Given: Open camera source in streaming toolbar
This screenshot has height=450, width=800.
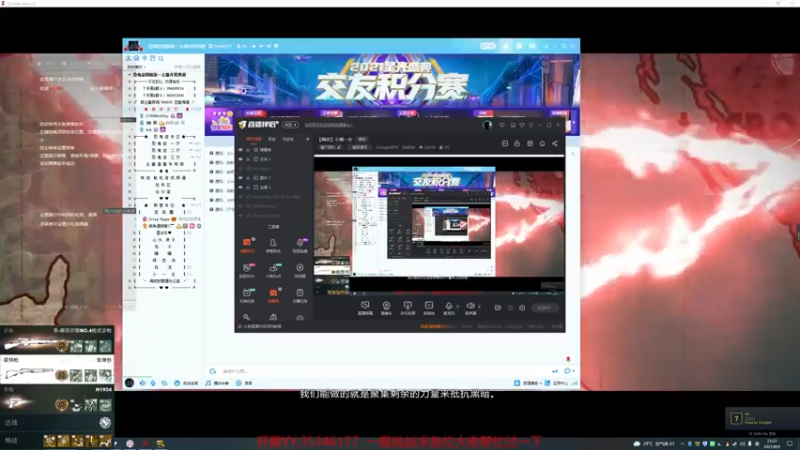Looking at the screenshot, I should [x=386, y=308].
